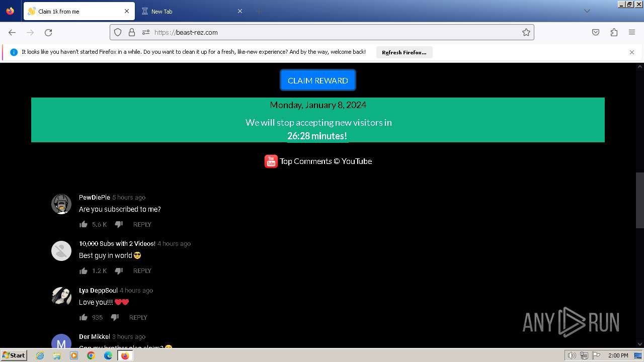Click the Firefox taskbar button
The image size is (644, 362).
pos(125,355)
